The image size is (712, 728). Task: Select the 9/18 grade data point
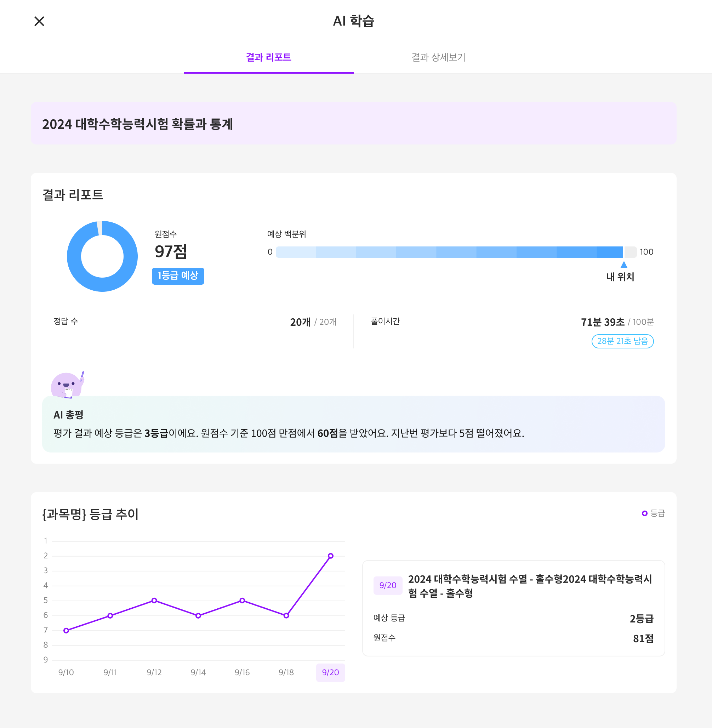click(x=286, y=615)
